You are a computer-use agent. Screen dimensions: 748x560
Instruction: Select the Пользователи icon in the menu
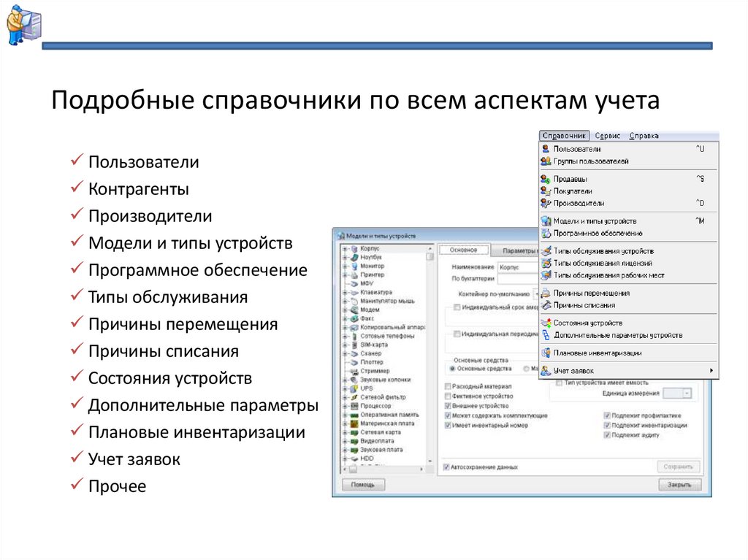[546, 149]
